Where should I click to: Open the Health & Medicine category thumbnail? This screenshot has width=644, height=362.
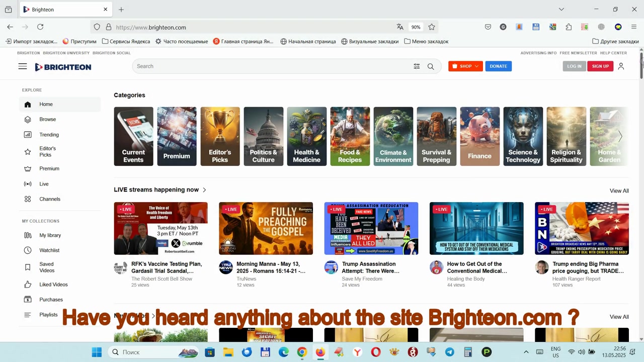pyautogui.click(x=306, y=136)
